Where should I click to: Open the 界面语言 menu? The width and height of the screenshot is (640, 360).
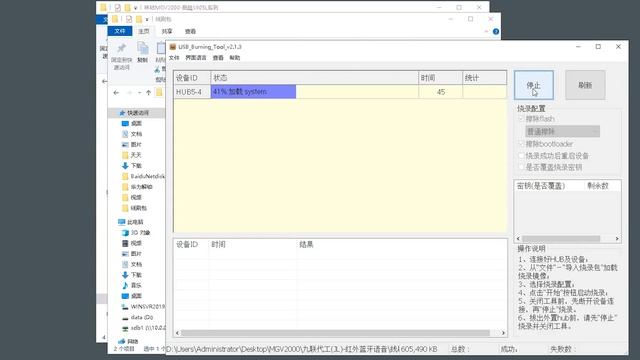[x=196, y=58]
